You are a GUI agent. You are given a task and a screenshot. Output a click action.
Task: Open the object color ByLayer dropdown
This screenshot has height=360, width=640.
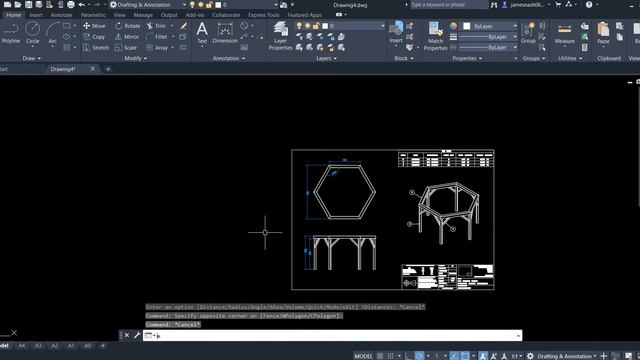[490, 26]
